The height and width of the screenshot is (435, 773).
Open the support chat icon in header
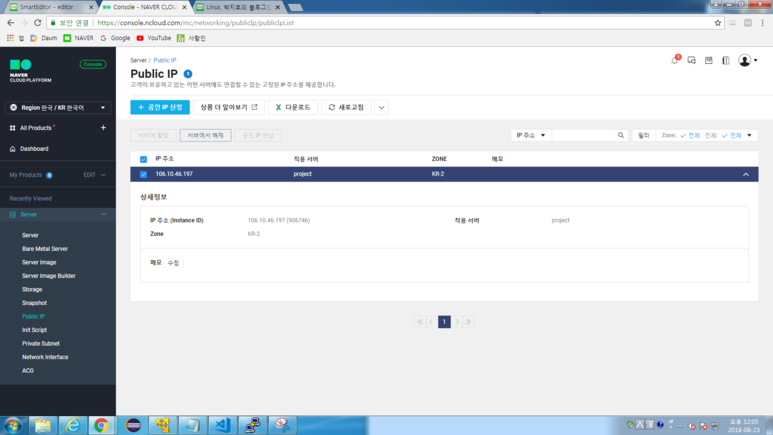(692, 60)
